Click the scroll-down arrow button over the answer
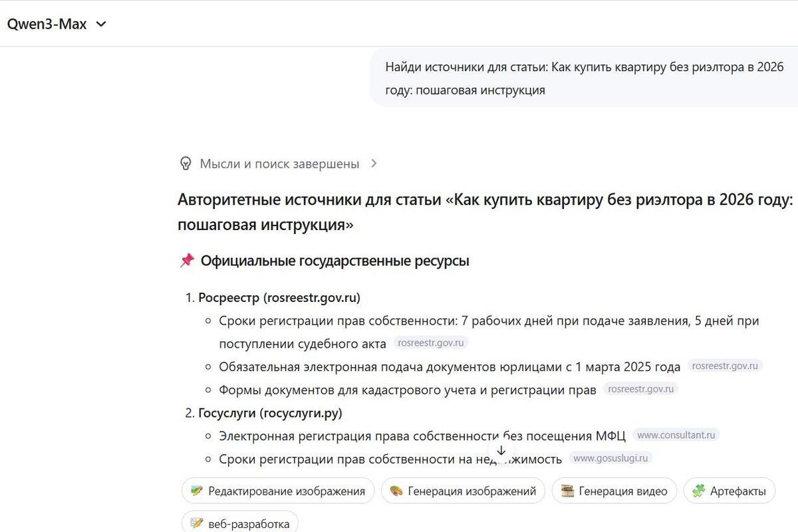798x532 pixels. (501, 451)
